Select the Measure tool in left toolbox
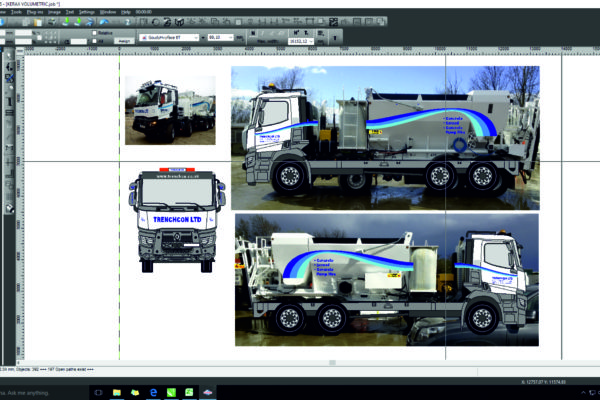The width and height of the screenshot is (600, 400). (x=9, y=148)
